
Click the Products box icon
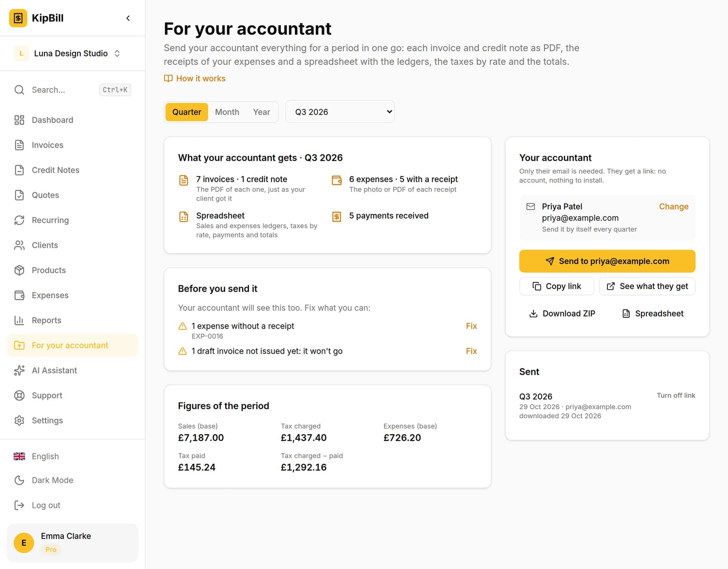[x=19, y=270]
